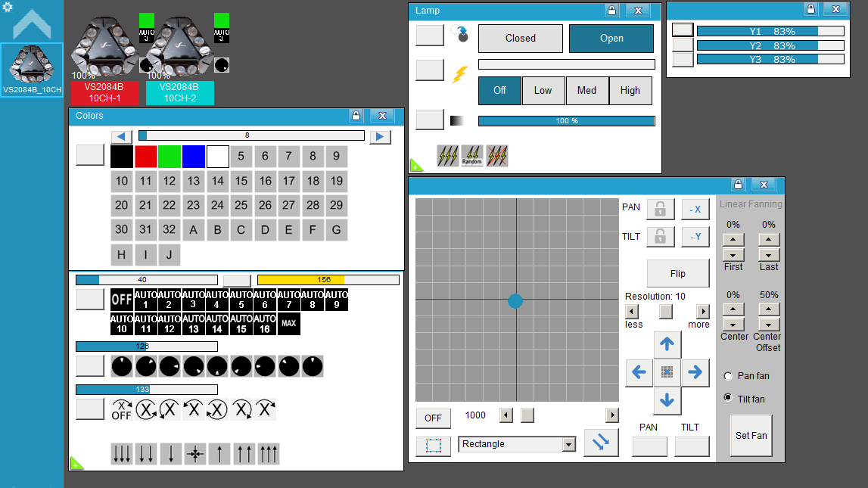The width and height of the screenshot is (868, 488).
Task: Click the MAX program icon
Action: (x=288, y=324)
